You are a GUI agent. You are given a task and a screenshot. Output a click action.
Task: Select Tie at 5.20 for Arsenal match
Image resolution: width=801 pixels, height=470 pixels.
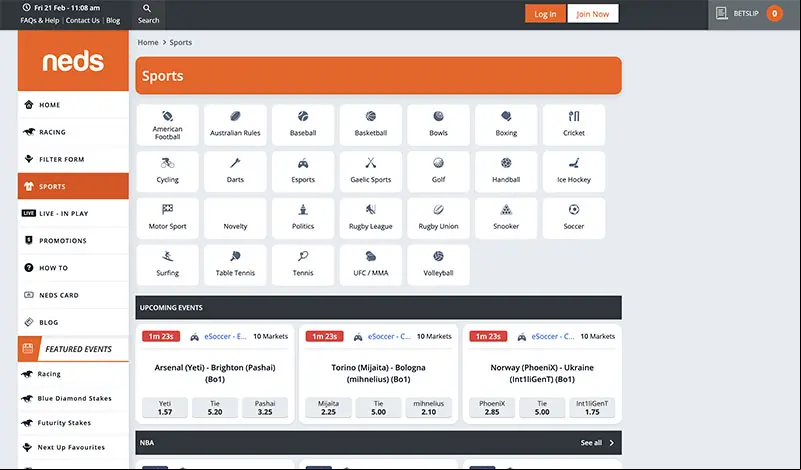pyautogui.click(x=215, y=408)
